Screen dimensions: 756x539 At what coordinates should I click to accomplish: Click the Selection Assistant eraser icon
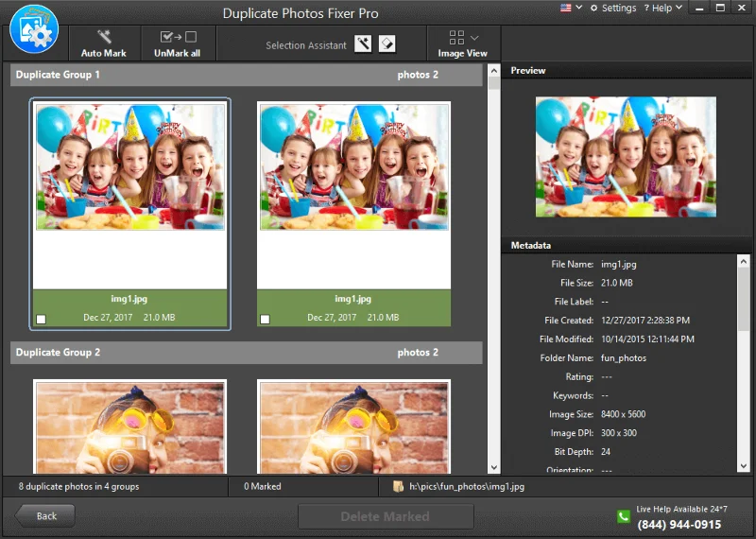tap(387, 44)
